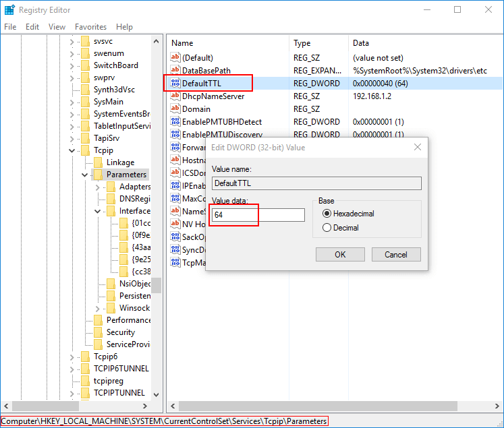Click the values pane horizontal scrollbar thumb
This screenshot has width=504, height=428.
pos(318,406)
